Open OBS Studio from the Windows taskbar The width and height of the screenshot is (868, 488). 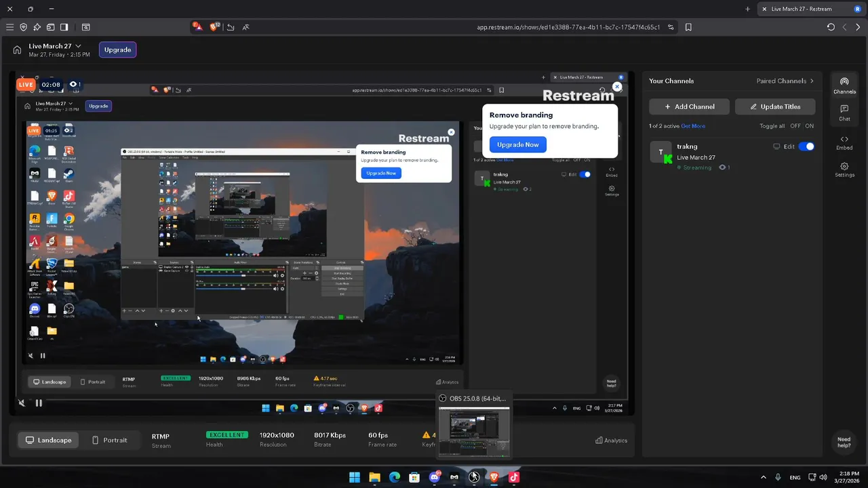point(474,477)
